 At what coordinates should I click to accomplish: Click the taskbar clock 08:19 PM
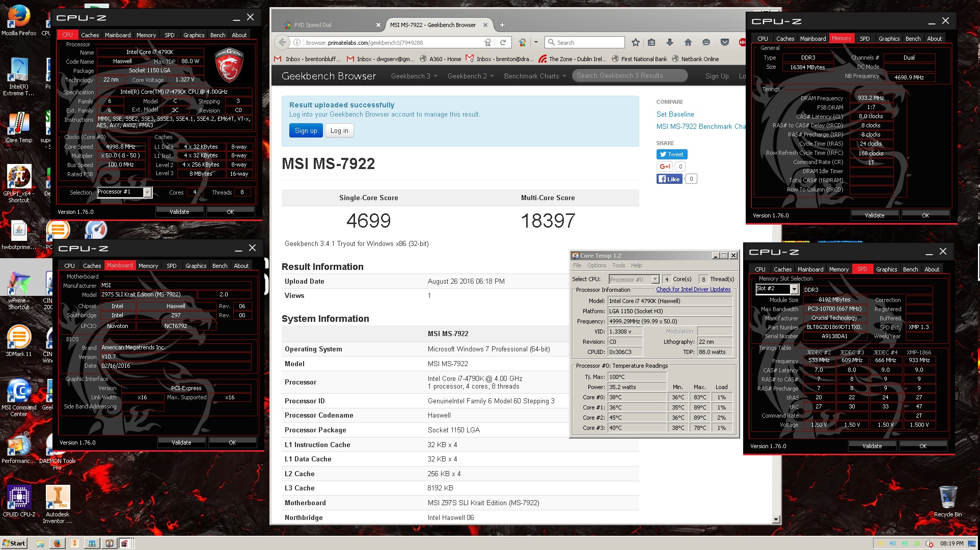coord(951,543)
